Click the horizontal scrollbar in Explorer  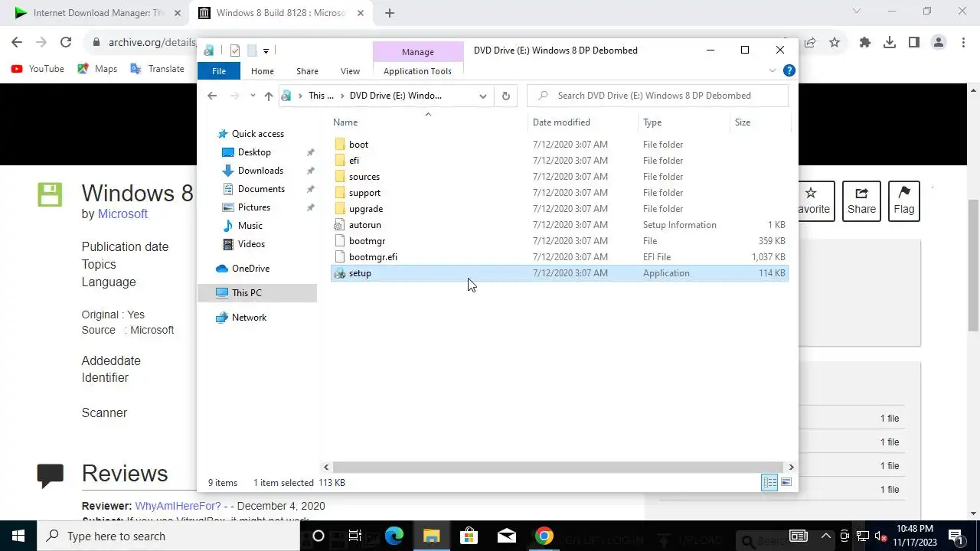point(558,467)
